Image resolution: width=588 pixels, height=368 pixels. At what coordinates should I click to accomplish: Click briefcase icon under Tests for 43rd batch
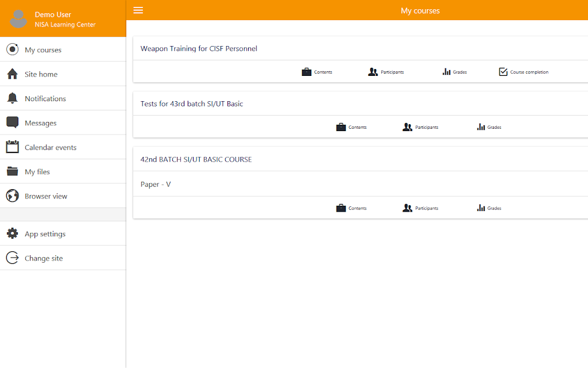click(x=341, y=127)
